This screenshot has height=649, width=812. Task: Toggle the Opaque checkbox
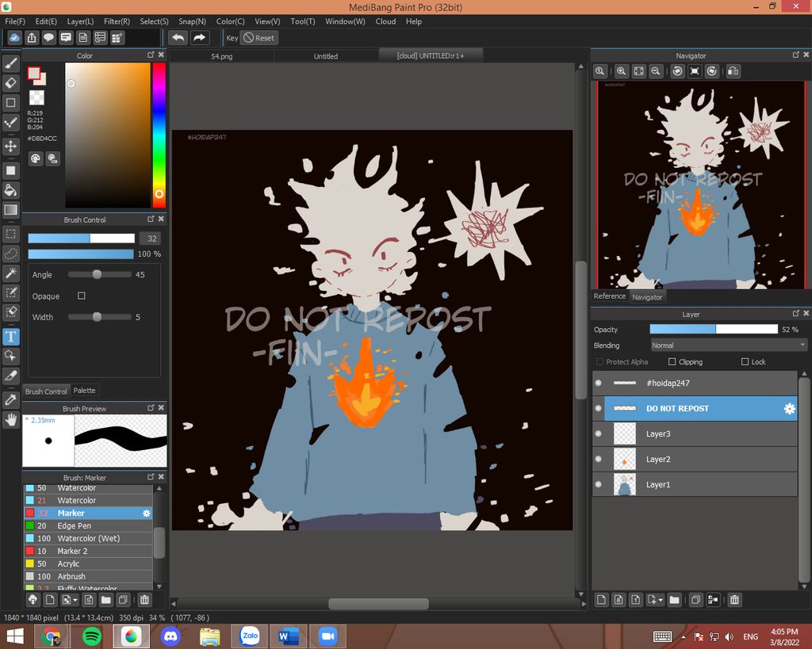(x=82, y=296)
